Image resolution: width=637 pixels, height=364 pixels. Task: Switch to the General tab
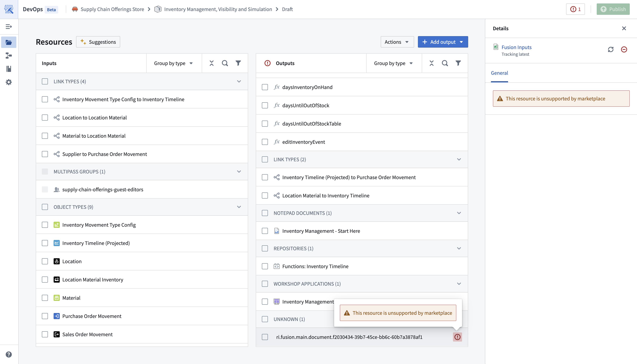499,73
